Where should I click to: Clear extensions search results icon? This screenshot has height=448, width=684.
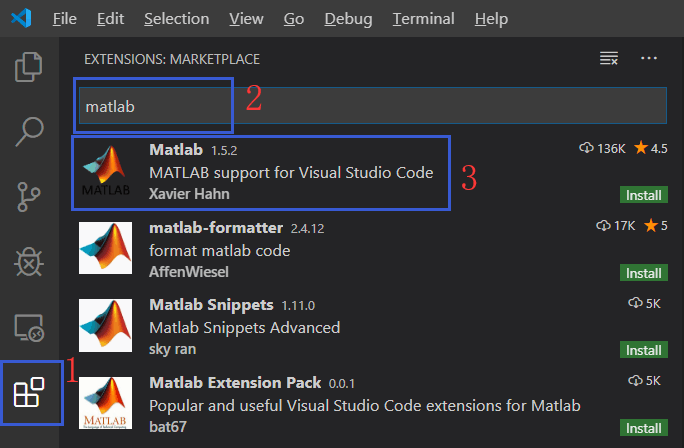coord(608,59)
